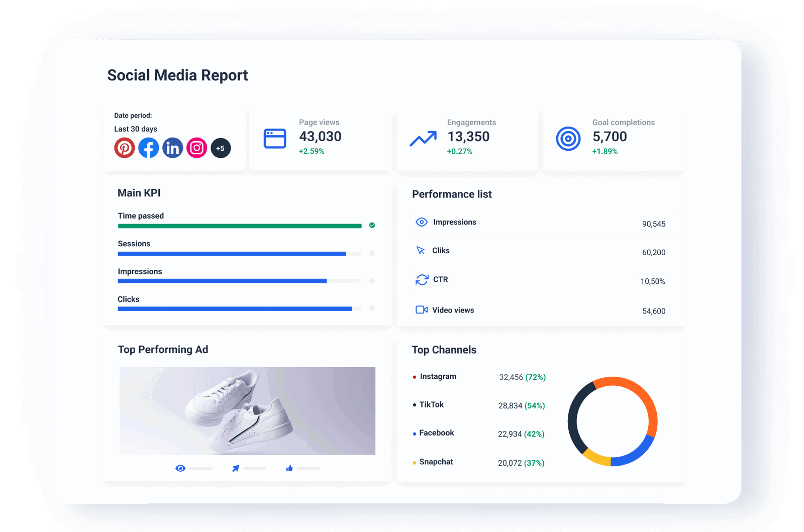Expand the +5 additional channels badge
The height and width of the screenshot is (532, 804).
[x=220, y=148]
